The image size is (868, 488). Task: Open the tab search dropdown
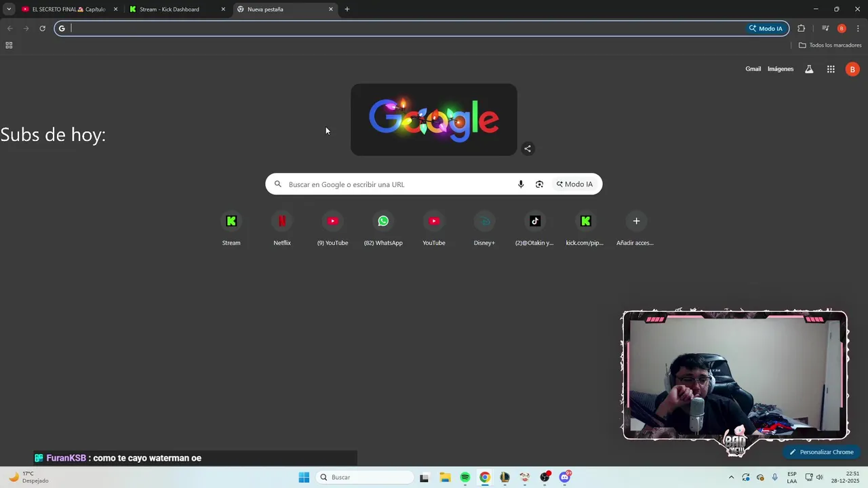(x=9, y=9)
